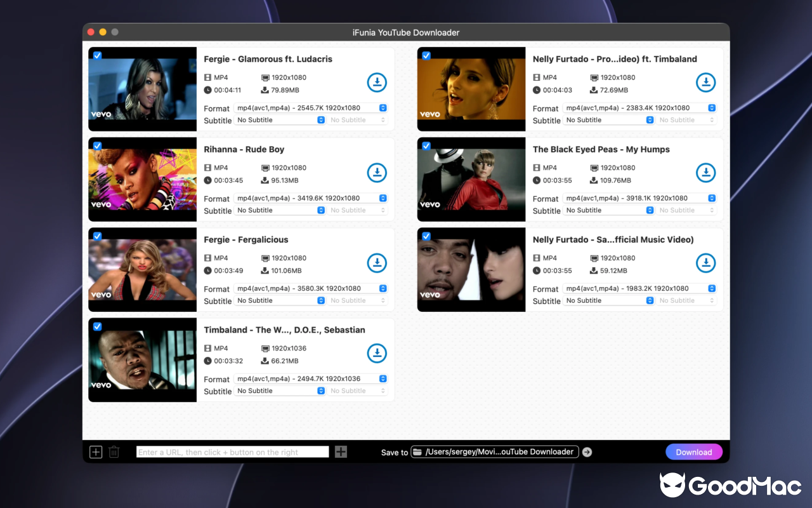812x508 pixels.
Task: Click the folder icon in the Save to path
Action: tap(417, 452)
